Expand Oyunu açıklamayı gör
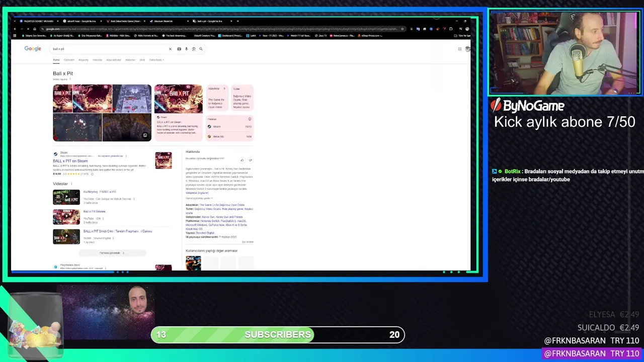Image resolution: width=644 pixels, height=362 pixels. coord(199,198)
